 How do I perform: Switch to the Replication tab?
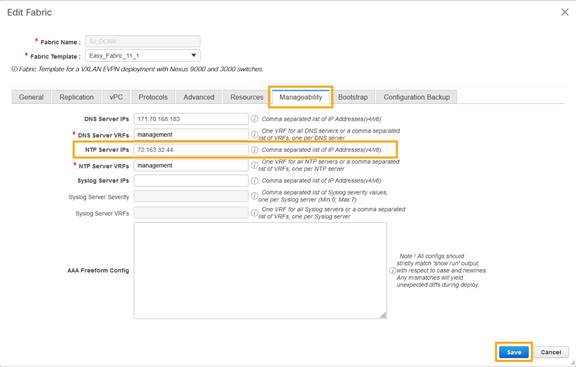pos(76,97)
